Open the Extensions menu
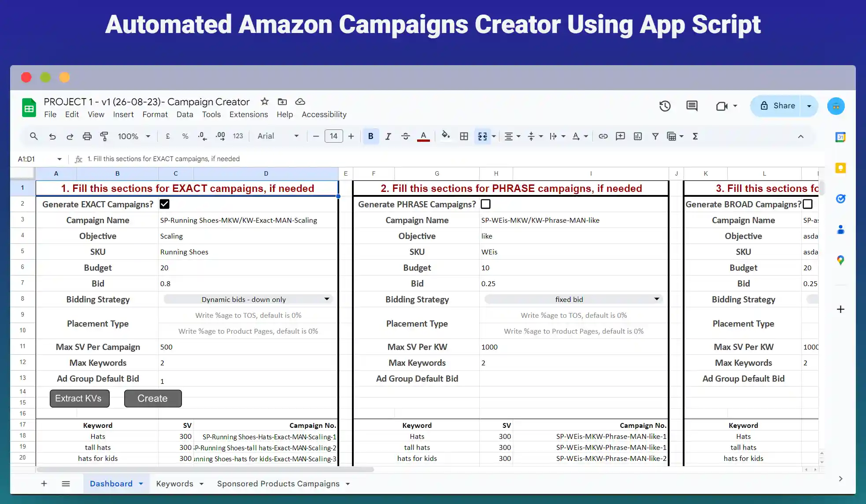Viewport: 866px width, 504px height. click(248, 114)
